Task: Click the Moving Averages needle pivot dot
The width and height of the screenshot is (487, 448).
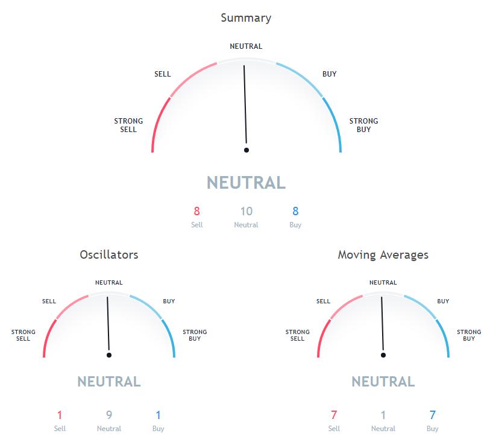Action: click(383, 355)
